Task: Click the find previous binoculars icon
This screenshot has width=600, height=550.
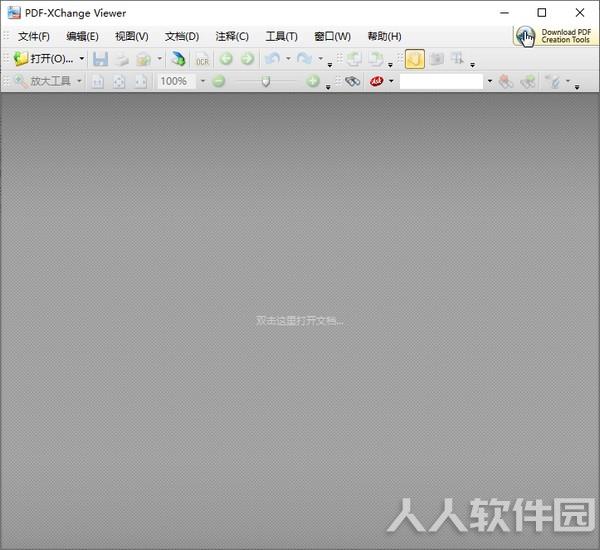Action: 506,81
